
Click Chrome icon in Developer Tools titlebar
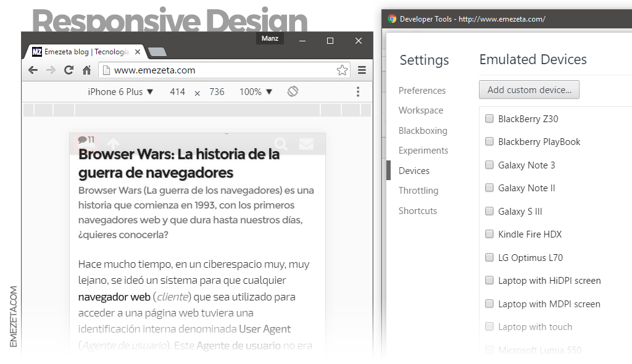tap(392, 19)
